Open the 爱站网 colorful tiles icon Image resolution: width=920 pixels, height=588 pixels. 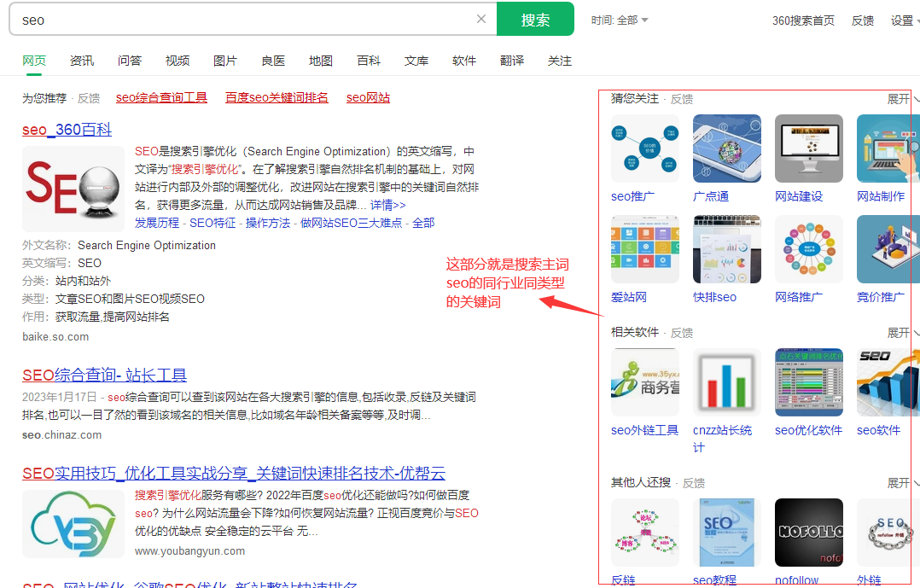point(645,249)
